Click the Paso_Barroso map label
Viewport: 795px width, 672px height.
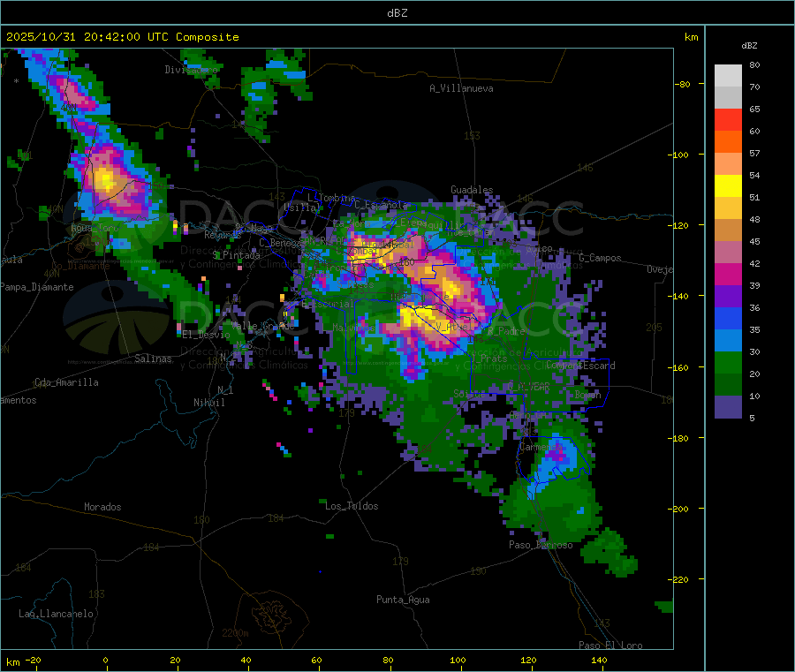click(541, 545)
